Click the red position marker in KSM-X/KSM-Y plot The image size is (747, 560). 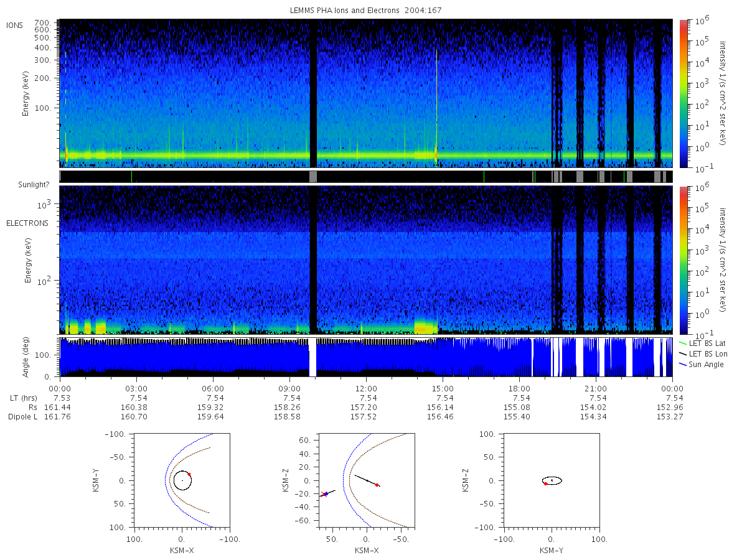[x=189, y=474]
